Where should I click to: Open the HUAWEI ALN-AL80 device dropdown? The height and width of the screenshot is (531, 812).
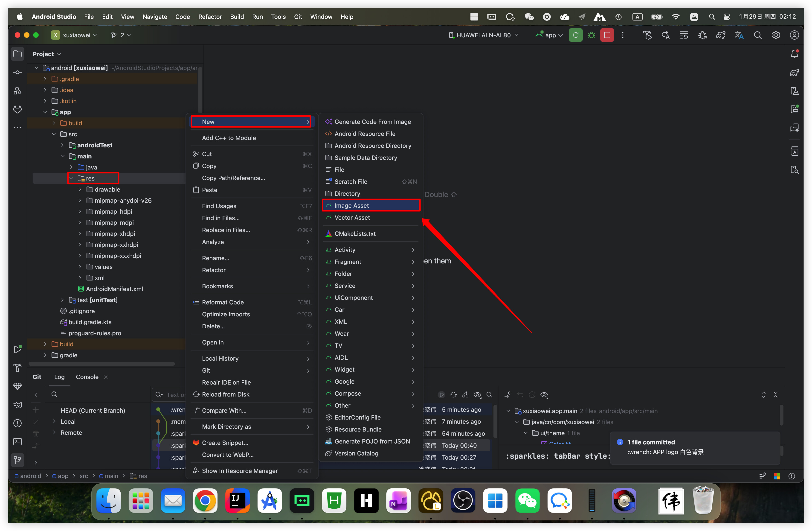483,35
